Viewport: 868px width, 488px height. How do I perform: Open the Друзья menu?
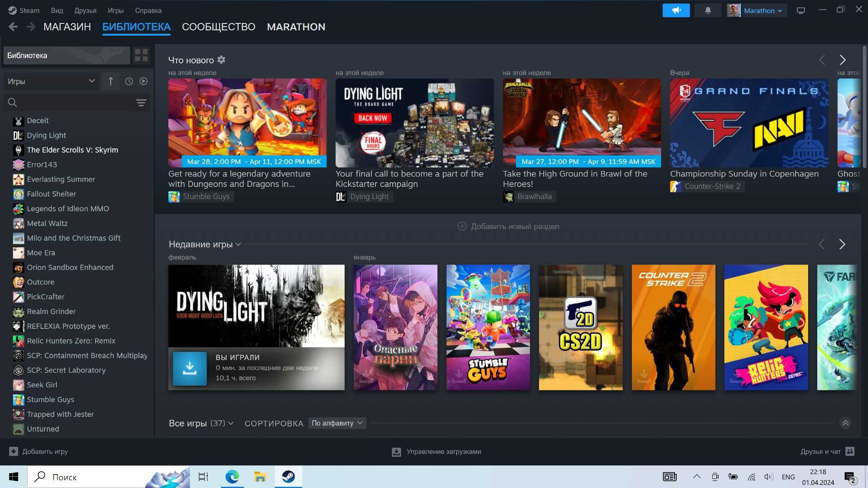tap(85, 10)
